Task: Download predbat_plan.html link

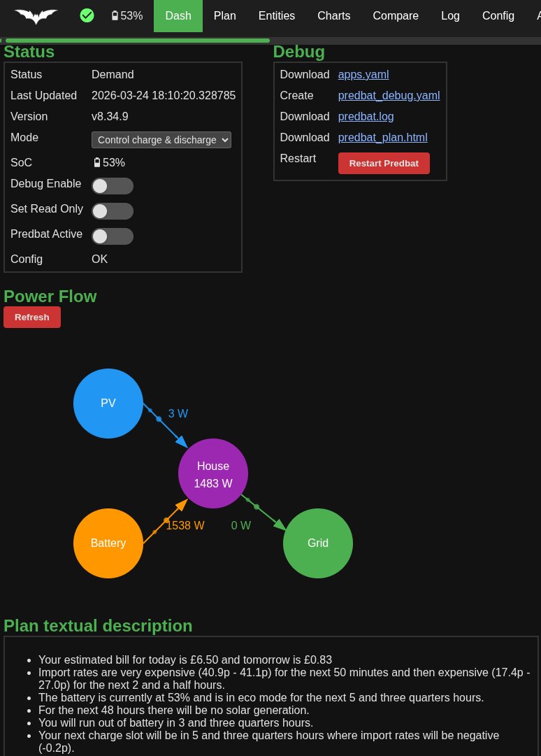Action: [x=382, y=137]
